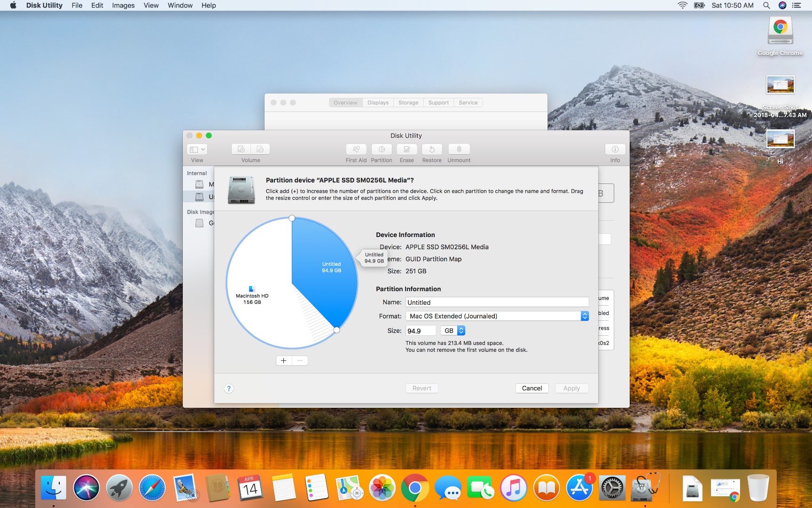This screenshot has height=508, width=812.
Task: Click the Partition toolbar icon
Action: pyautogui.click(x=382, y=149)
